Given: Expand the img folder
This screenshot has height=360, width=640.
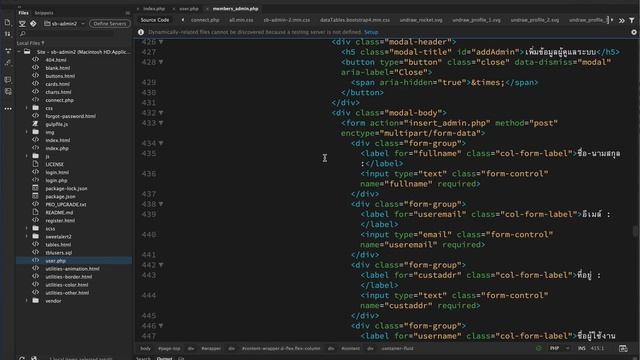Looking at the screenshot, I should tap(27, 132).
